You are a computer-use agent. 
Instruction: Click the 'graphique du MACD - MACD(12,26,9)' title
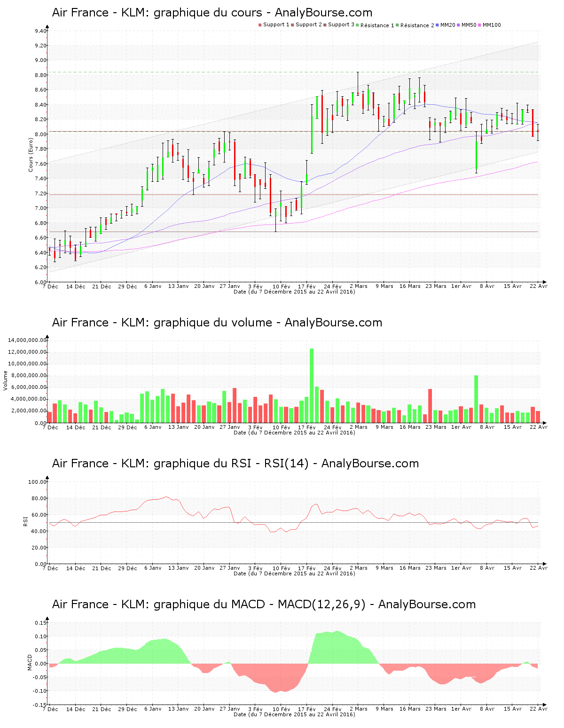(264, 604)
